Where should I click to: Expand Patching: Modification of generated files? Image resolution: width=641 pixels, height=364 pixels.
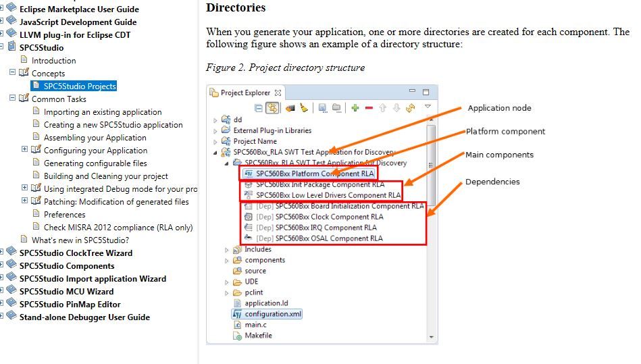(24, 201)
